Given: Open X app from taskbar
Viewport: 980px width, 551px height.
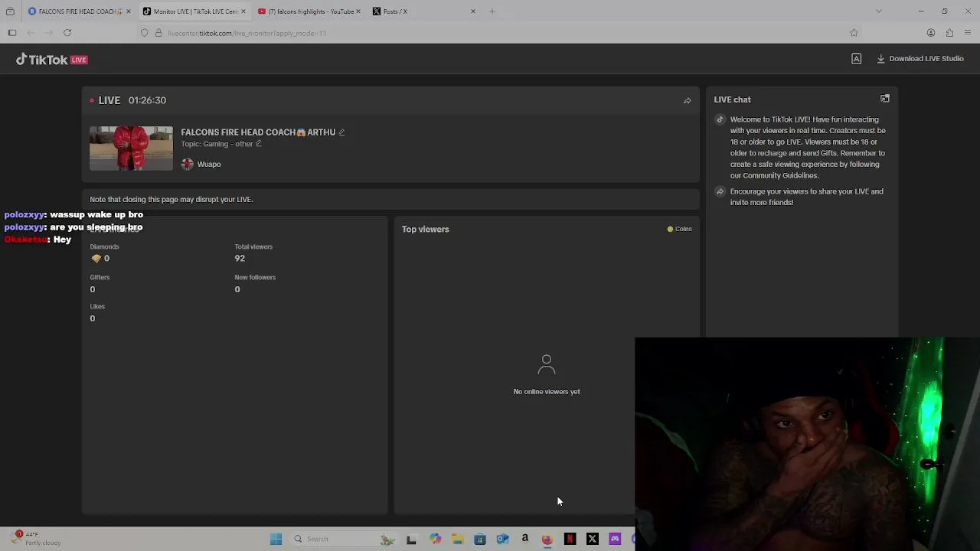Looking at the screenshot, I should [x=592, y=539].
